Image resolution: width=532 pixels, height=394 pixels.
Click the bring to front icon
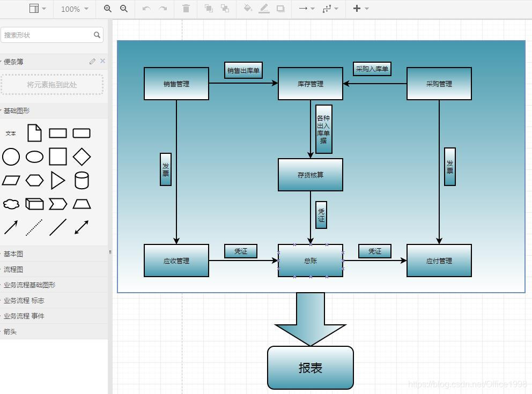[209, 9]
